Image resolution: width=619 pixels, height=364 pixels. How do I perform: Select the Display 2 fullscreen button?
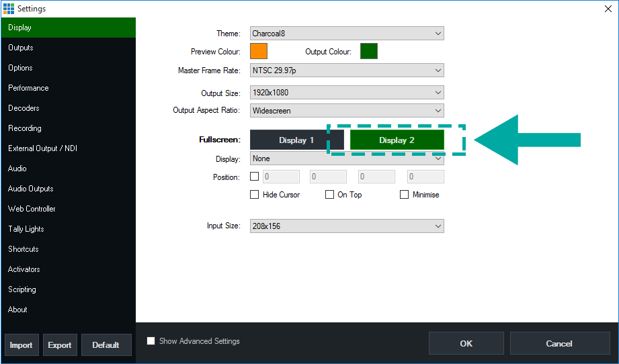pos(397,140)
